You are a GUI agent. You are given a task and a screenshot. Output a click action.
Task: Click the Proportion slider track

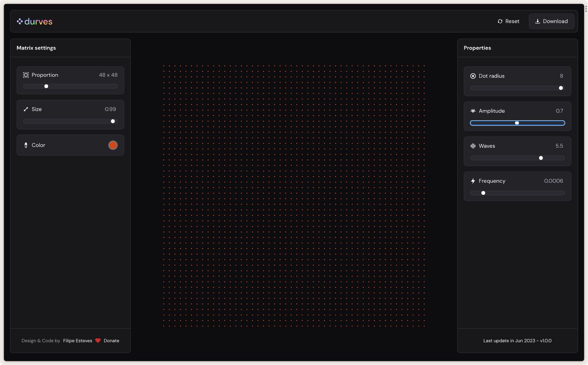(x=81, y=87)
